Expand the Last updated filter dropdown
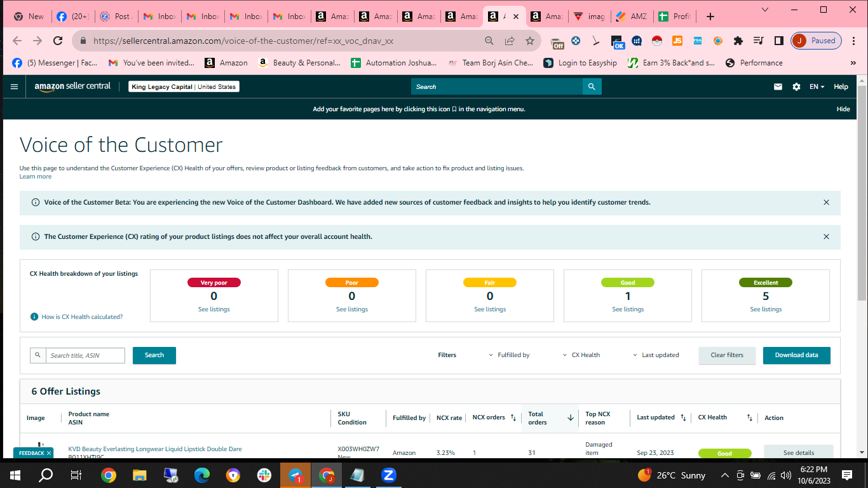 point(656,355)
